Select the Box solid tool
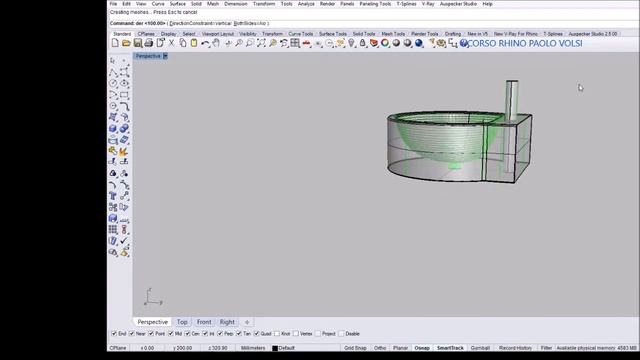This screenshot has width=640, height=360. pyautogui.click(x=113, y=129)
